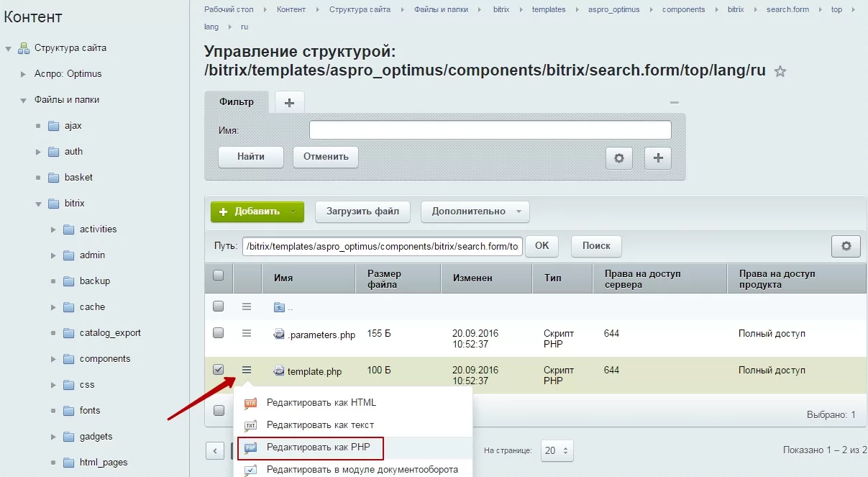Click the OK button next to path
868x477 pixels.
542,246
